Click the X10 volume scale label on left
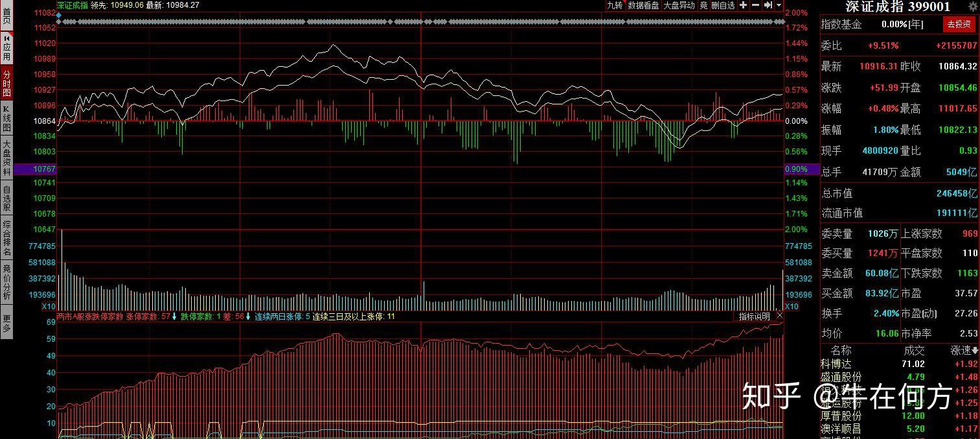The image size is (980, 439). 49,306
